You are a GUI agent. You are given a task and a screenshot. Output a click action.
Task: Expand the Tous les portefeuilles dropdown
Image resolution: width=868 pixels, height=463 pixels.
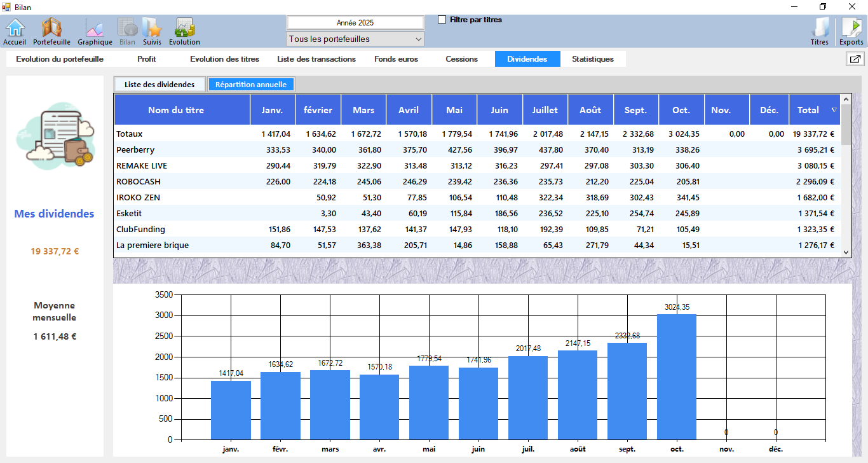click(x=355, y=39)
